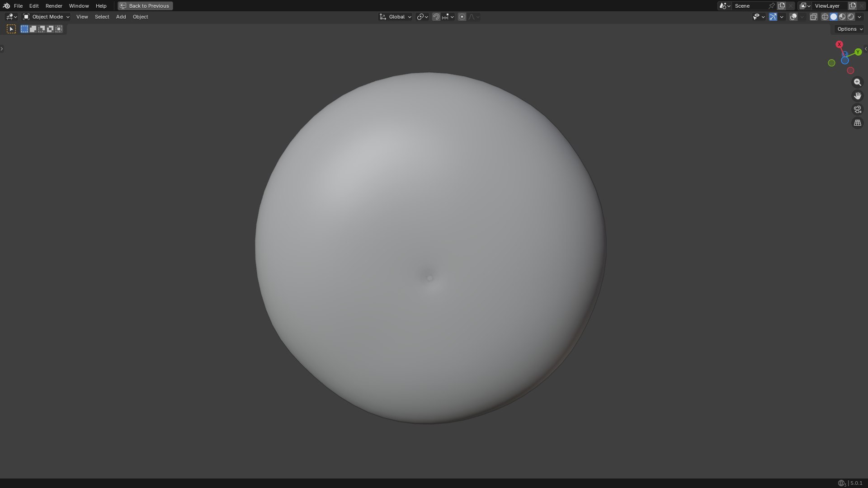Open the Blender logo application menu

coord(6,6)
